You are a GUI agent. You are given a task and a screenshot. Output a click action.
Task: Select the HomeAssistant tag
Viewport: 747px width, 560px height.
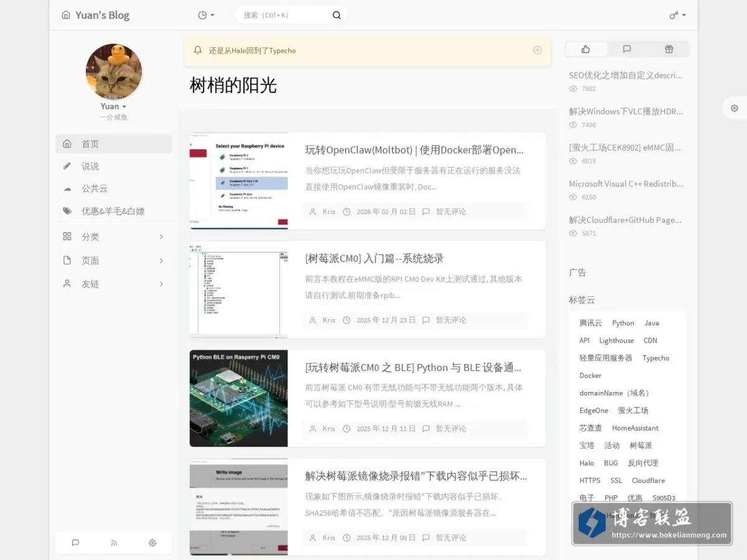(635, 427)
